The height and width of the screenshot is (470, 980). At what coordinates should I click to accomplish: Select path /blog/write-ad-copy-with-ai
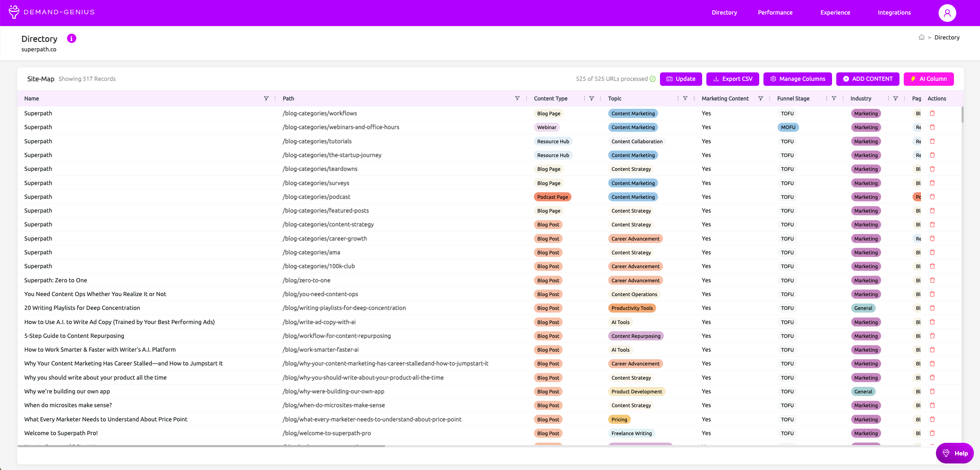(319, 322)
